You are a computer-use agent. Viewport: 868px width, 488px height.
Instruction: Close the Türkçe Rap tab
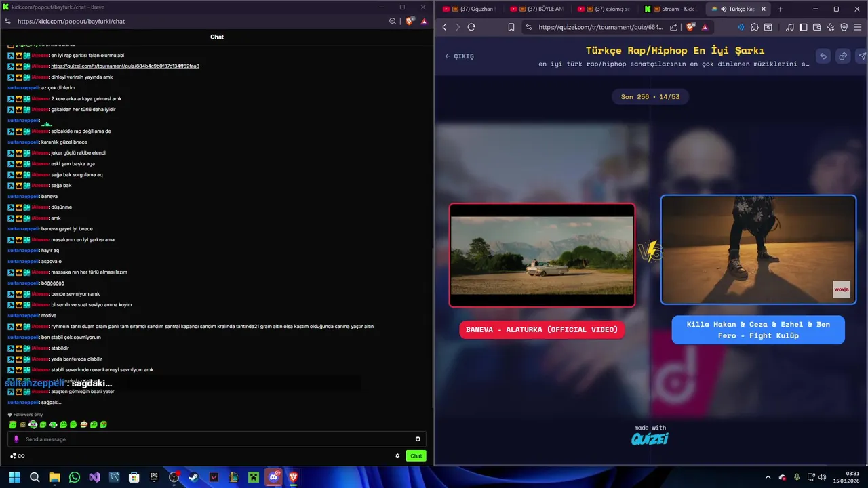[764, 9]
